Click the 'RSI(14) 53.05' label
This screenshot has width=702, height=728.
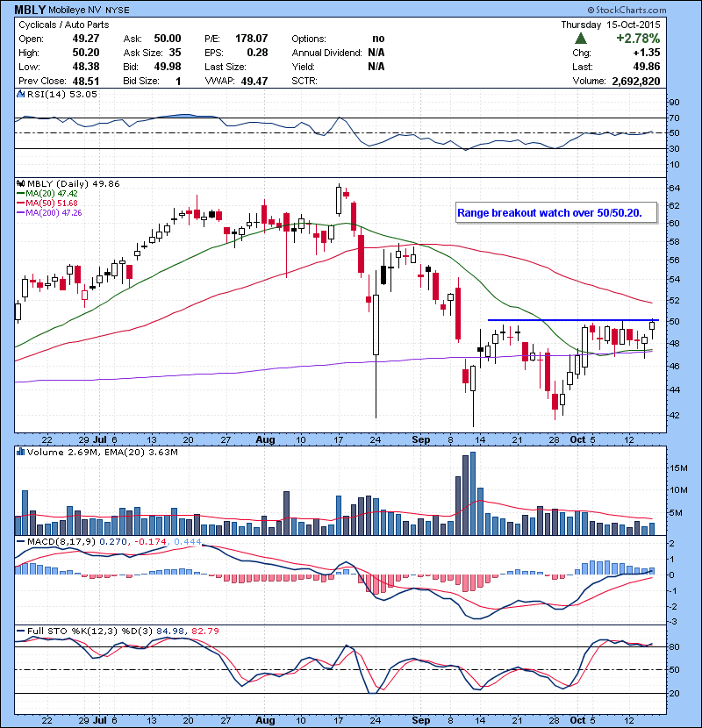tap(62, 94)
